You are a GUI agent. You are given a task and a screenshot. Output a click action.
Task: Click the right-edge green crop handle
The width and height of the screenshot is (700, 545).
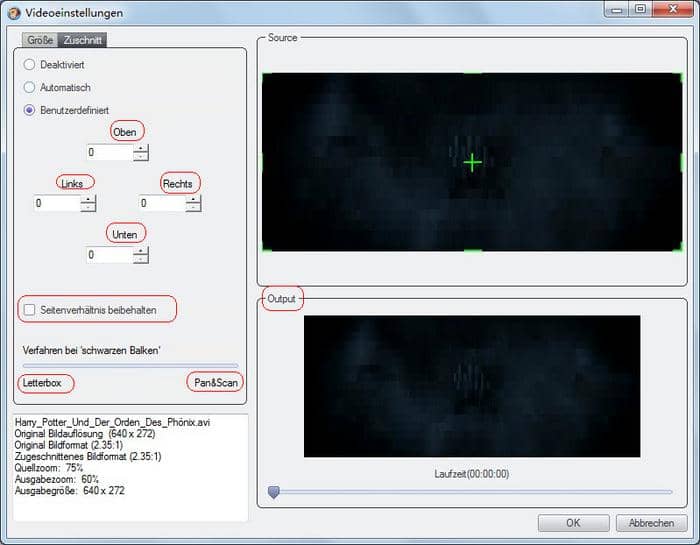(681, 162)
